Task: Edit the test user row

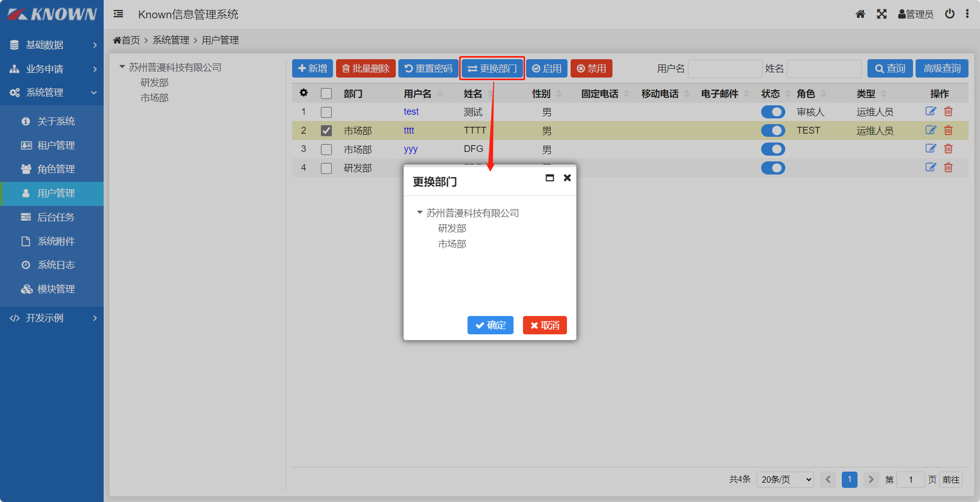Action: [x=931, y=111]
